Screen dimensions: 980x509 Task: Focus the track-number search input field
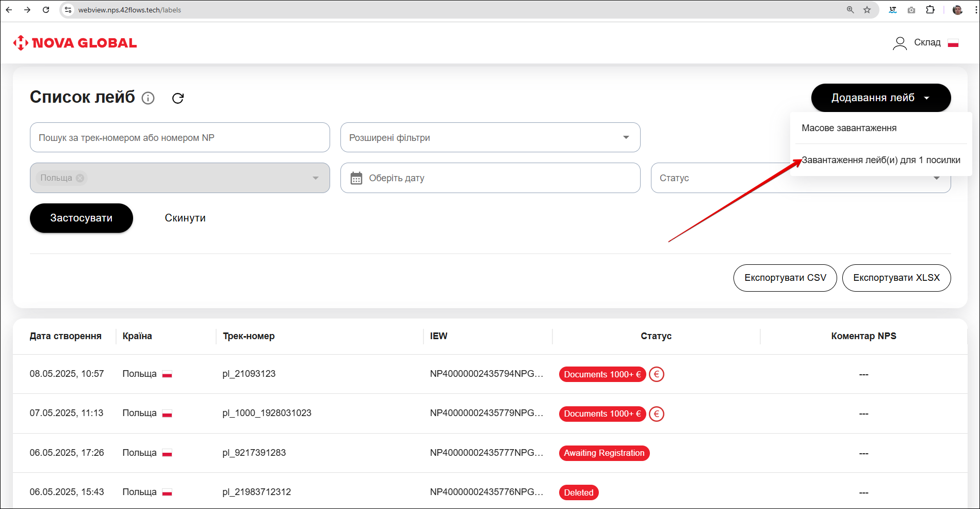point(179,137)
